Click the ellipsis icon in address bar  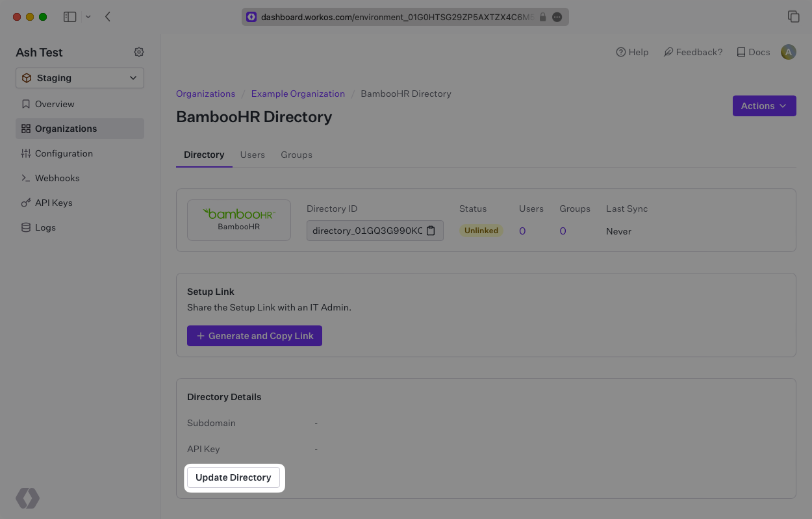tap(557, 18)
